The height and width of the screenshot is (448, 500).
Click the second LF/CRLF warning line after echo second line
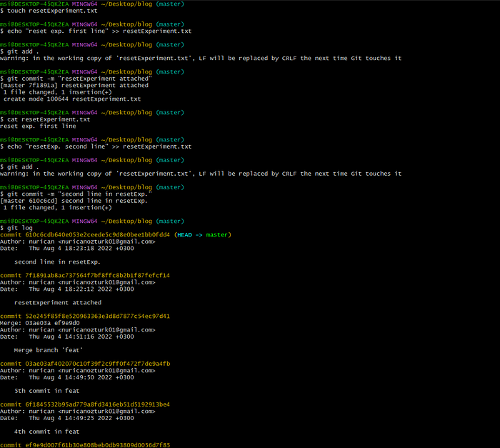point(201,174)
